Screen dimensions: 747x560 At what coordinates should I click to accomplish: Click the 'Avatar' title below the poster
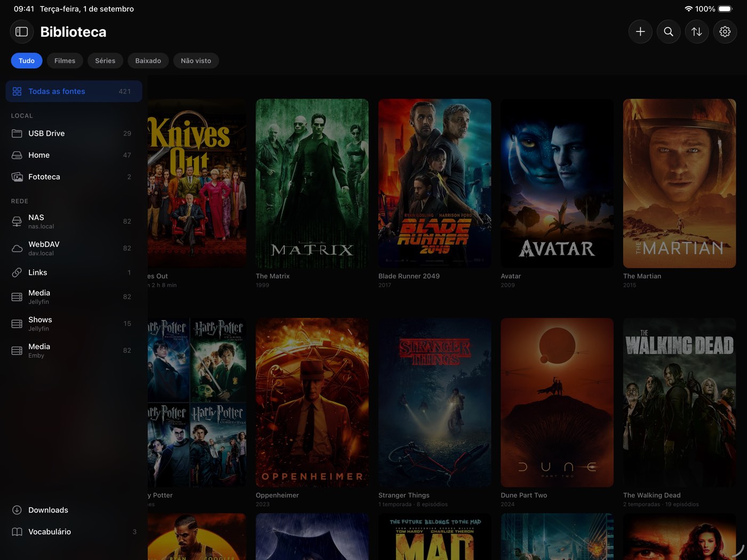pyautogui.click(x=511, y=276)
